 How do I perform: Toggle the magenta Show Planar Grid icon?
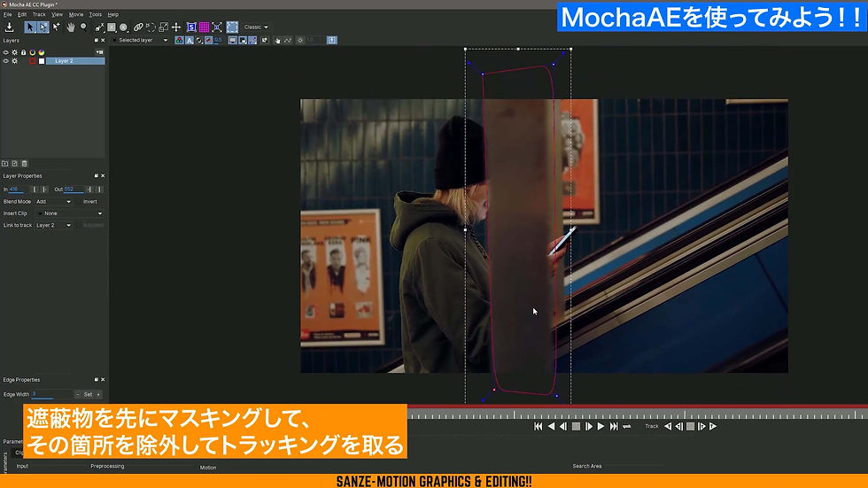[x=205, y=27]
